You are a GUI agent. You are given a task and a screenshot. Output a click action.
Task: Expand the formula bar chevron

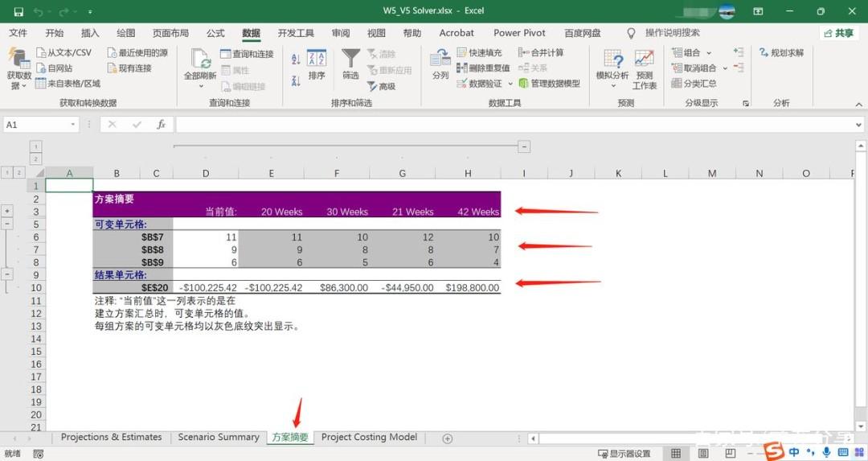(x=858, y=125)
